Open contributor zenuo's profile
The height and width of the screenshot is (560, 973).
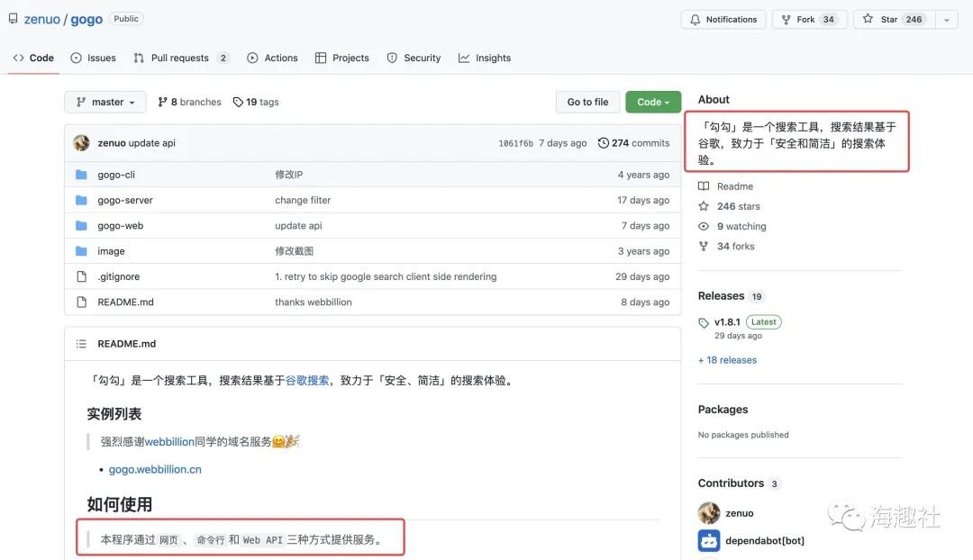pos(739,513)
